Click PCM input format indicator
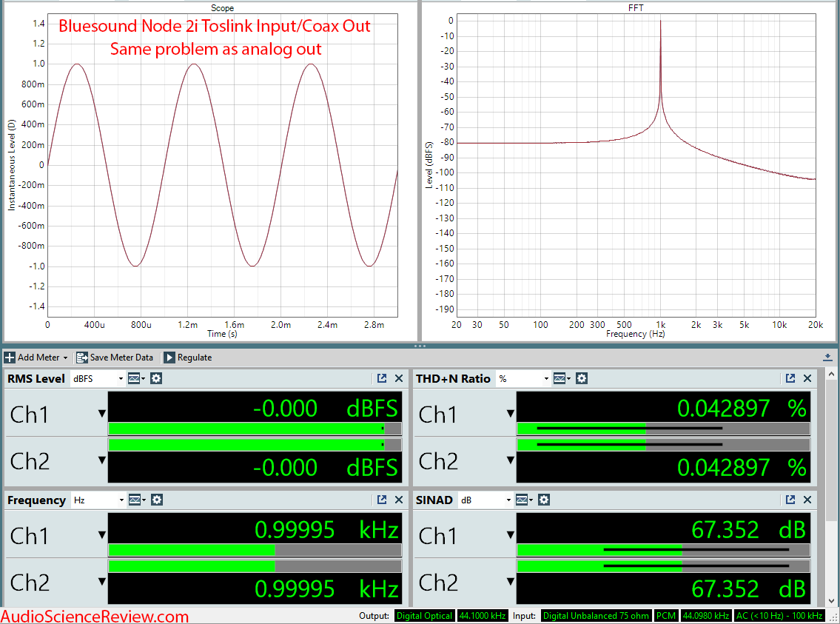840x624 pixels. click(666, 616)
